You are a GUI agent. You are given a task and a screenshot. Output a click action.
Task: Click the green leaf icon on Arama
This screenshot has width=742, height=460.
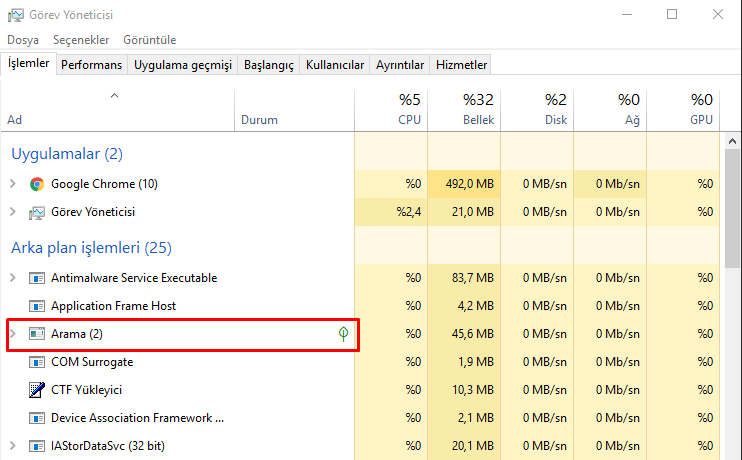pos(344,333)
